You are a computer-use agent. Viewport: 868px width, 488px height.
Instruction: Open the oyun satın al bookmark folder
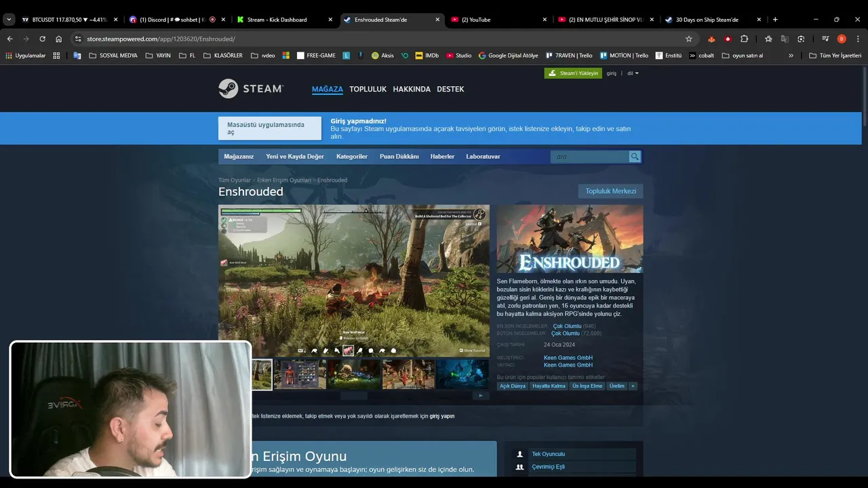743,56
